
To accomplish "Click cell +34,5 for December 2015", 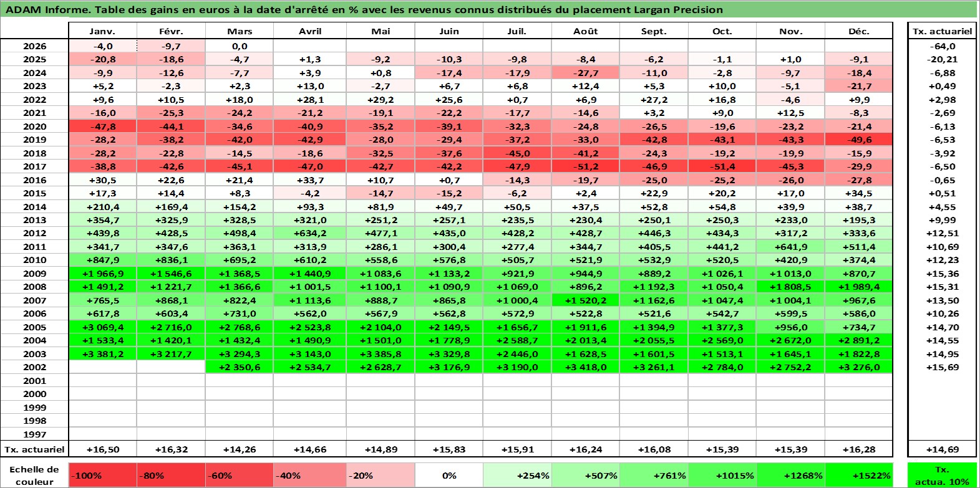I will 859,193.
